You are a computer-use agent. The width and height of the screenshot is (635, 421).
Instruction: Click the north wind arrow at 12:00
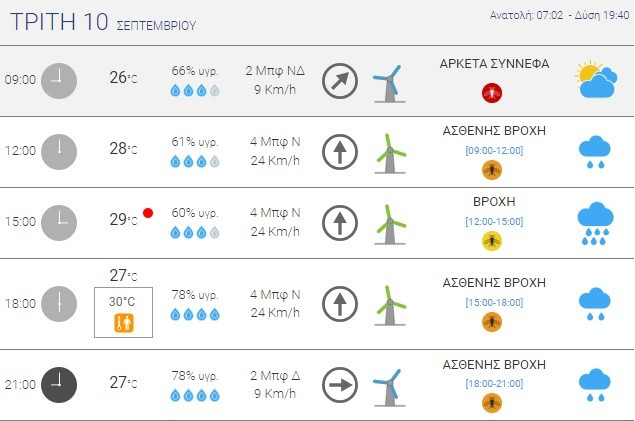(340, 152)
